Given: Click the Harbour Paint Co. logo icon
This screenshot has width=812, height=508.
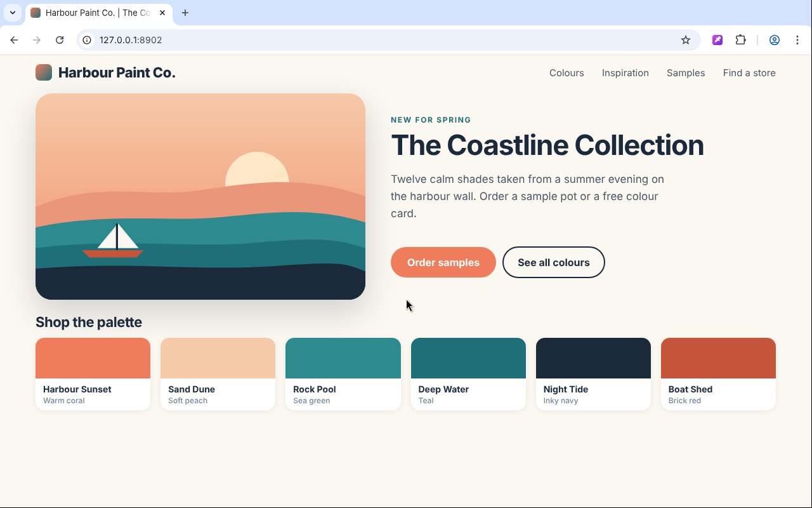Looking at the screenshot, I should click(x=44, y=72).
